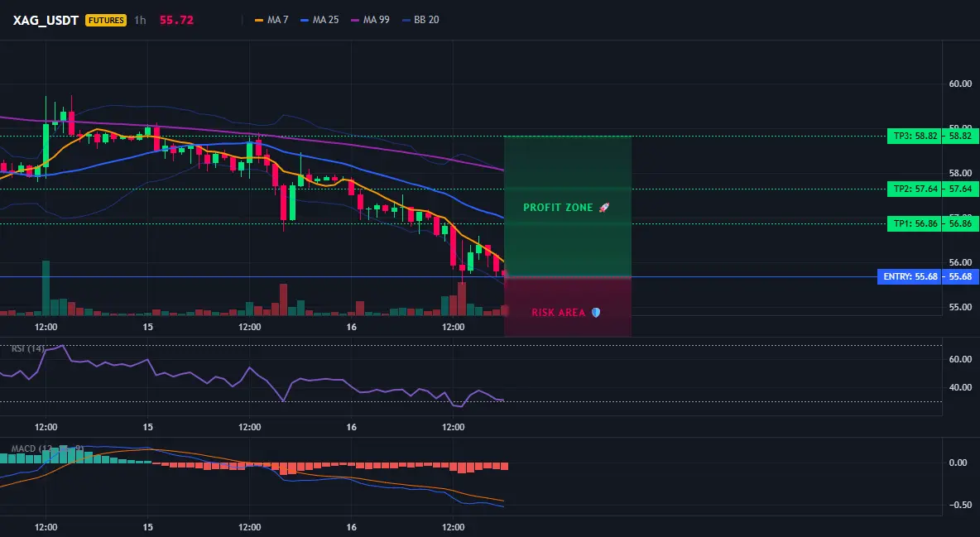Click the 55.00 price axis label
Screen dimensions: 980x537
[960, 308]
